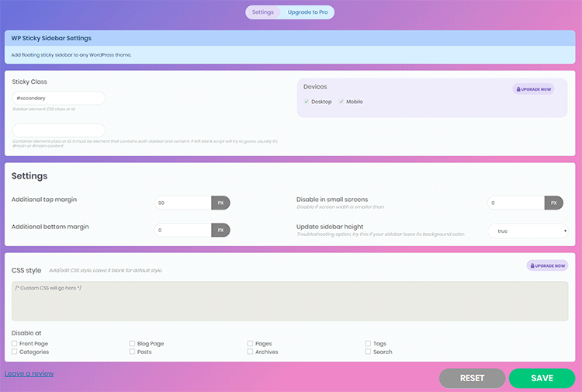Check Tags under Disable at
Viewport: 582px width, 392px height.
coord(368,343)
